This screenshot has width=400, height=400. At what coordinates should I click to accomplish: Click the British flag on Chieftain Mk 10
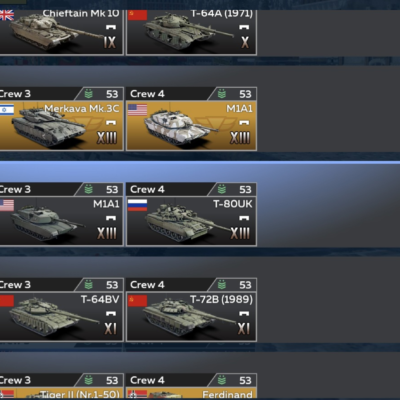click(x=7, y=15)
